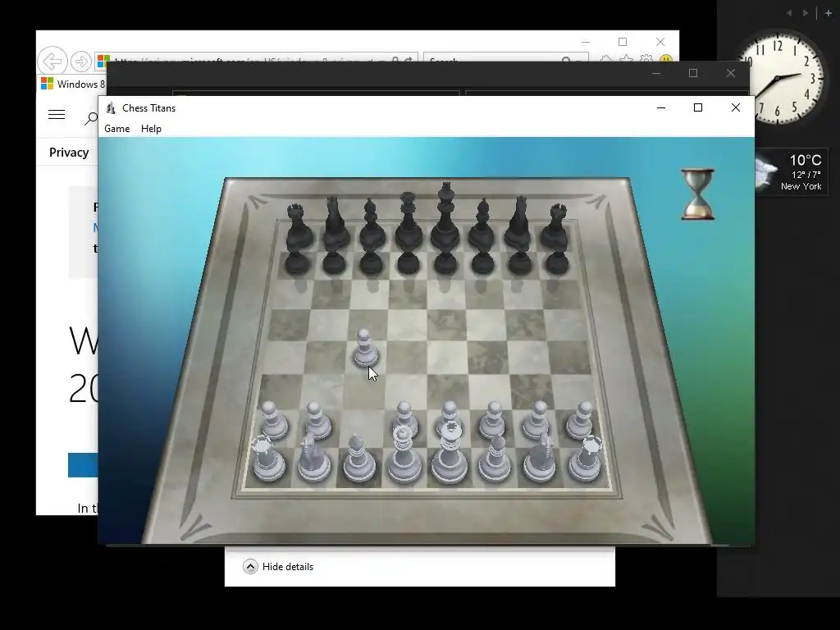The width and height of the screenshot is (840, 630).
Task: Close the dark window behind Chess Titans
Action: point(731,73)
